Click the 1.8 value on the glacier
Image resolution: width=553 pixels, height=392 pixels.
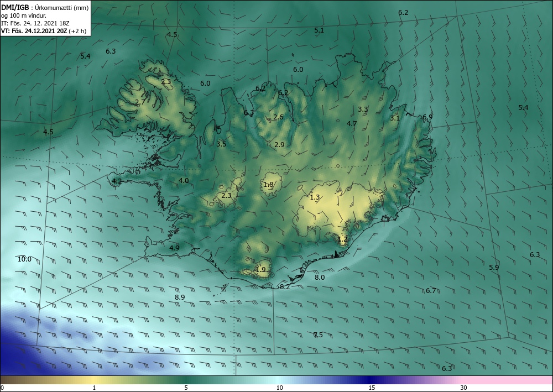[268, 184]
